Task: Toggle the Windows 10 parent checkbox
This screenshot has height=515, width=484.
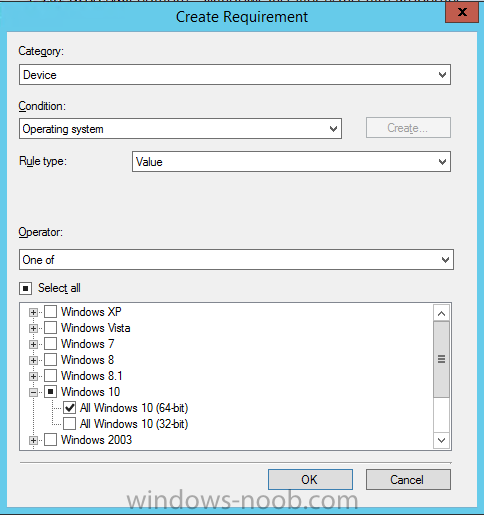Action: pyautogui.click(x=50, y=392)
